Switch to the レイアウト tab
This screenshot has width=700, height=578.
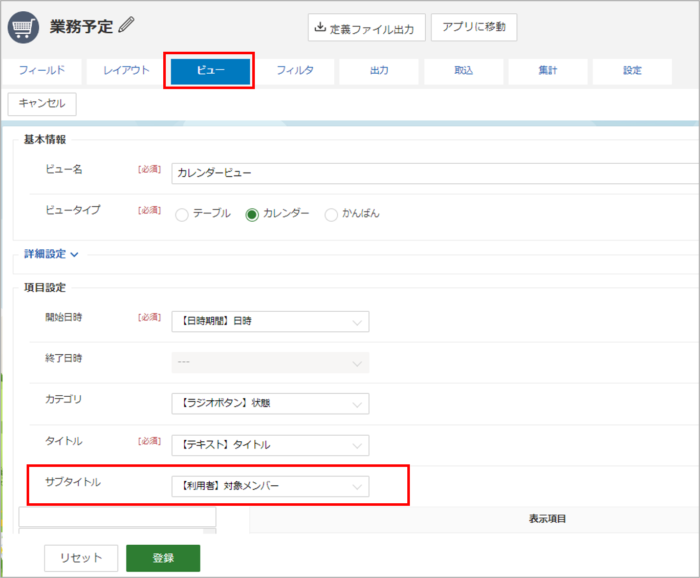(126, 71)
